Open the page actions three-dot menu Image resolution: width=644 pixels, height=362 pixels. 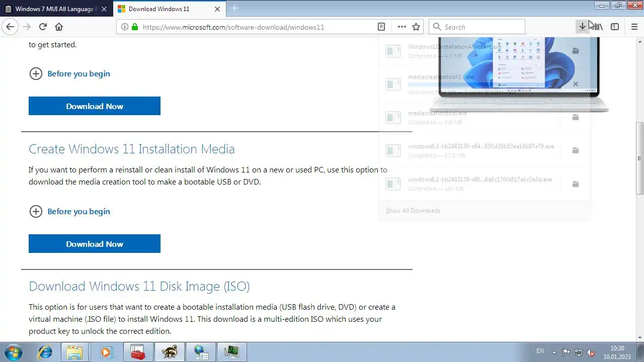401,27
